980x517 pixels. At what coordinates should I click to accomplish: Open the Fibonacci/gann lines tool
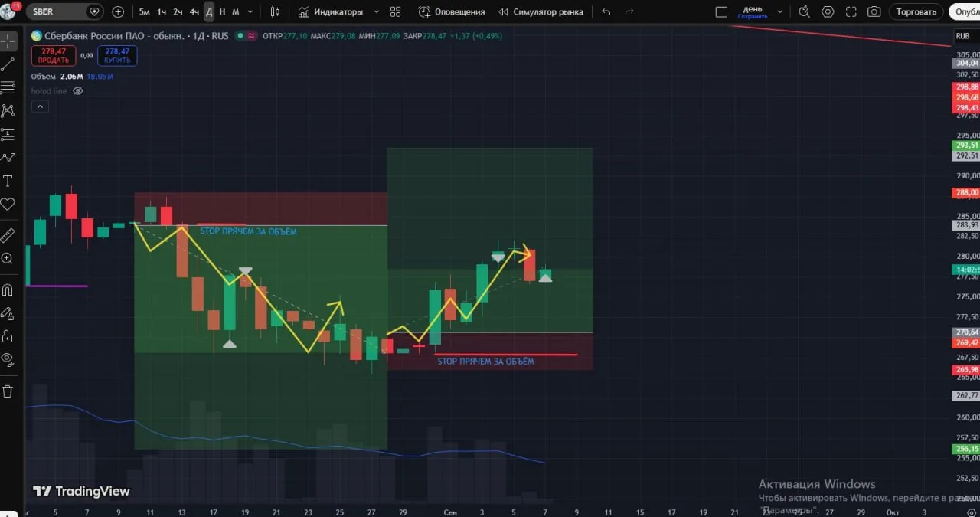pos(8,87)
